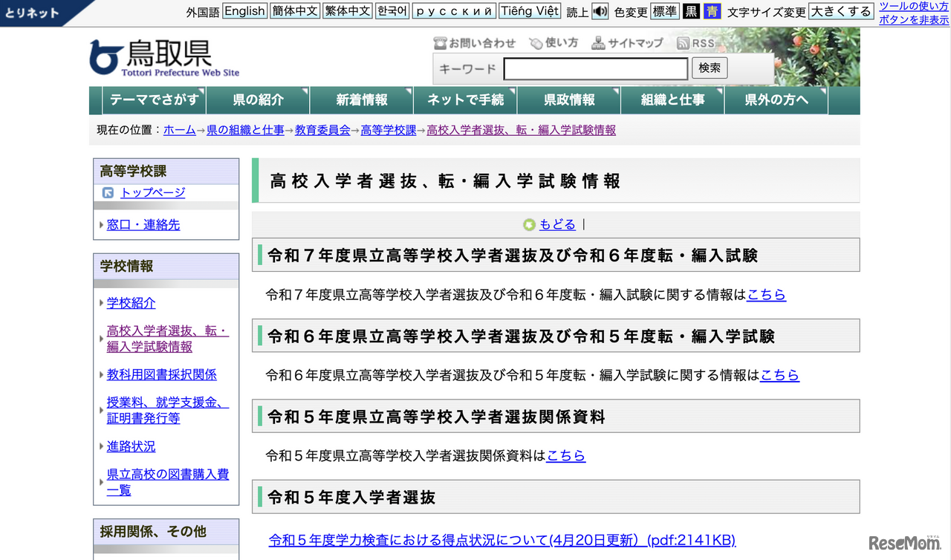Click the read-aloud speaker icon
The image size is (951, 560).
coord(600,11)
